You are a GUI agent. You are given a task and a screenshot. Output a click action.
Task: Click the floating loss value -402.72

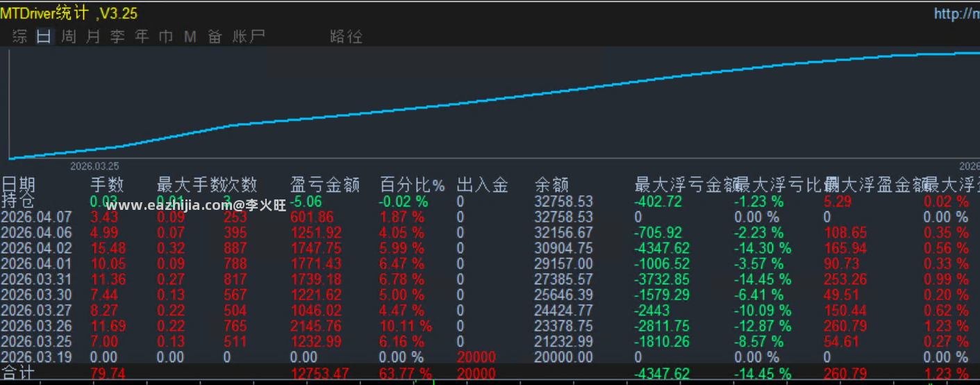(658, 201)
